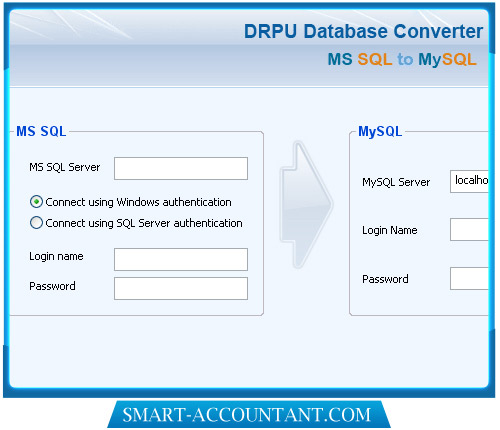Click the large conversion arrow graphic
This screenshot has height=430, width=500.
(x=306, y=205)
